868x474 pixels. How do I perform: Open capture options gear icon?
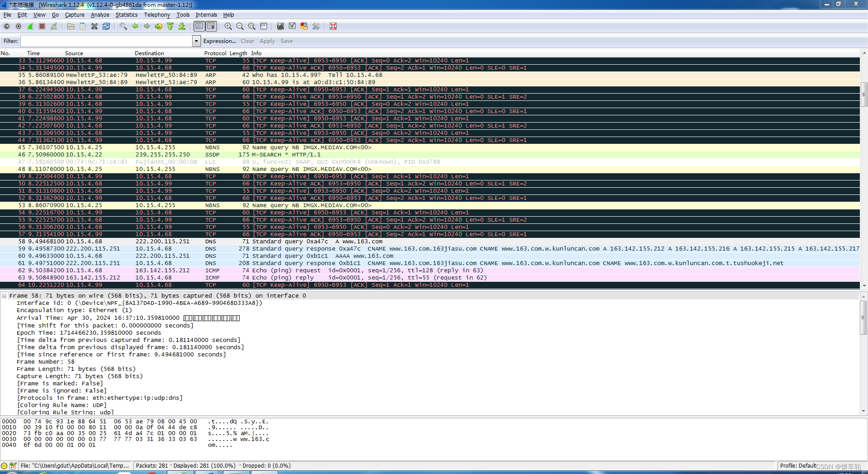(19, 26)
